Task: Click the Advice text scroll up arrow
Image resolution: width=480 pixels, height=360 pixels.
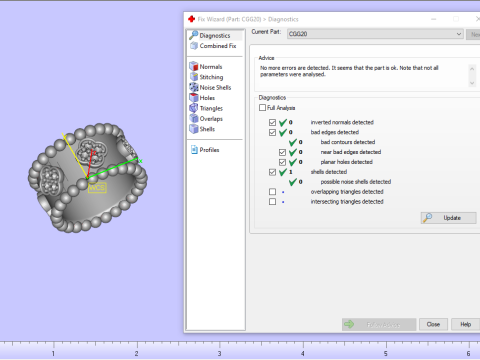Action: [472, 69]
